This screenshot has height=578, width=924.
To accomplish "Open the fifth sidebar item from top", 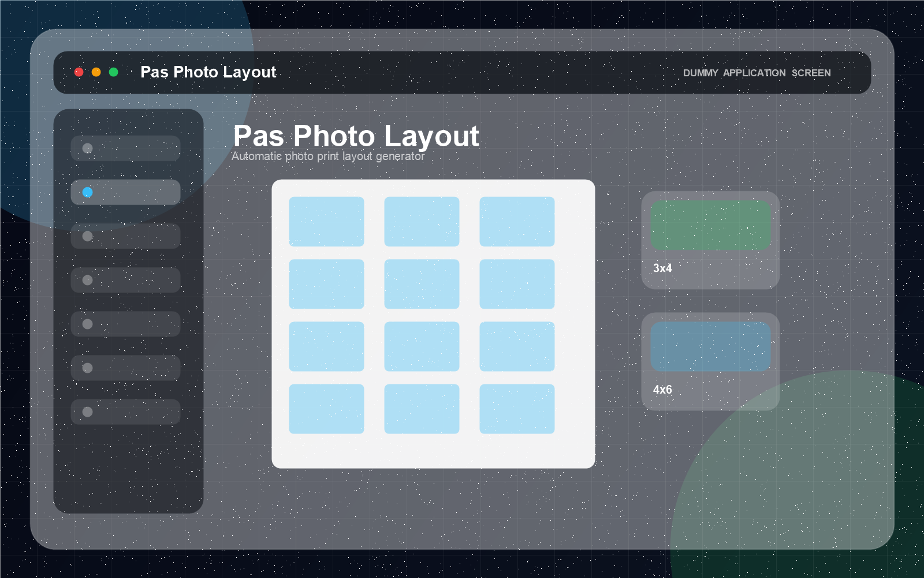I will (125, 324).
